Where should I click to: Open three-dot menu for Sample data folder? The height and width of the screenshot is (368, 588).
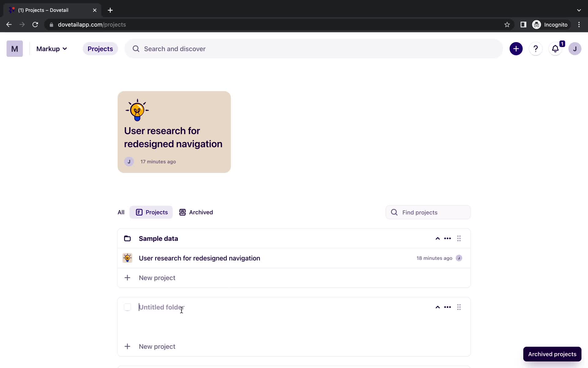point(447,238)
